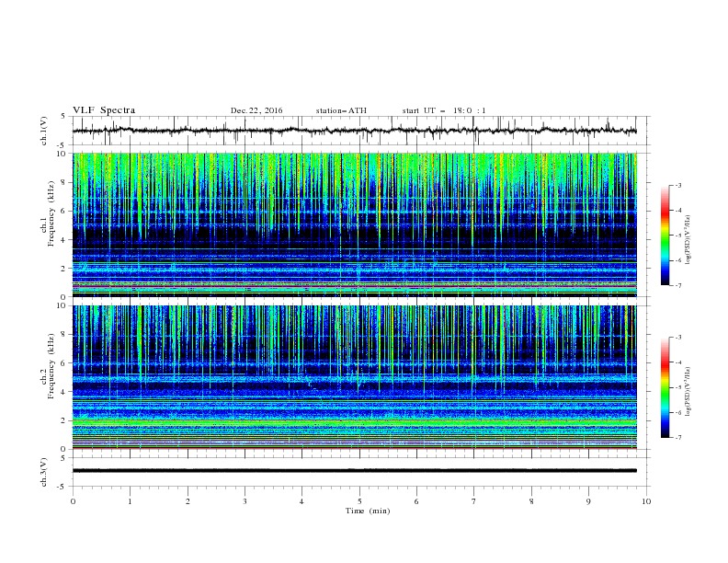Click the ch.2 spectrogram color scale bar
728x563 pixels.
[665, 387]
